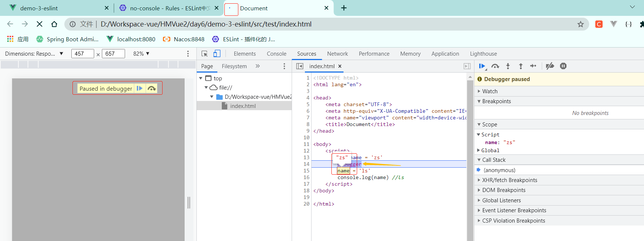
Task: Open the Filesystem navigator tab
Action: point(234,66)
